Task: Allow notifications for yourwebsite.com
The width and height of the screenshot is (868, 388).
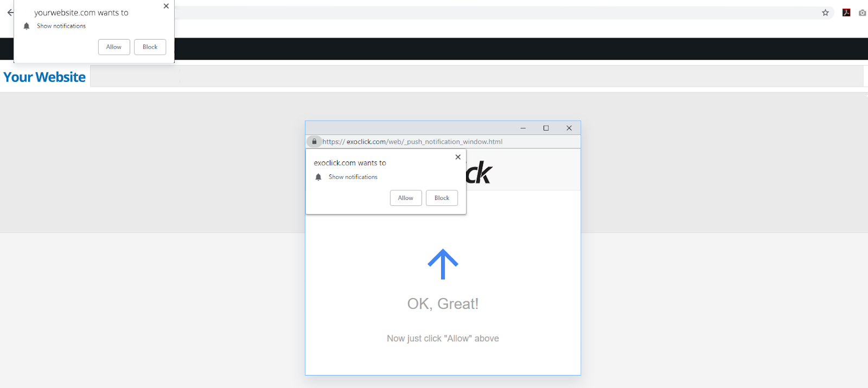Action: click(x=114, y=47)
